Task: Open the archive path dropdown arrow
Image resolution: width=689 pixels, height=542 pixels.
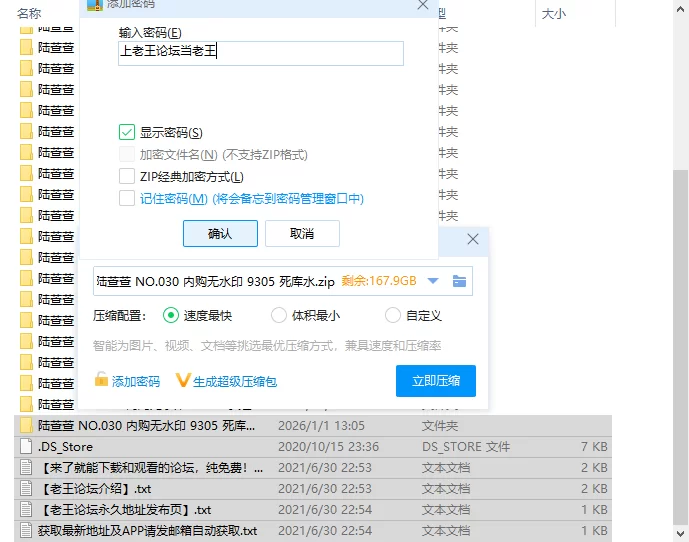Action: coord(433,281)
